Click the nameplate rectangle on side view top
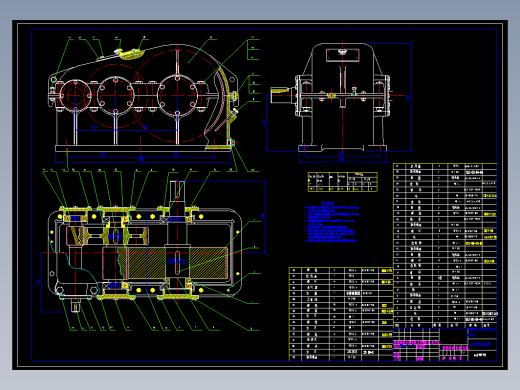This screenshot has width=520, height=390. [343, 55]
